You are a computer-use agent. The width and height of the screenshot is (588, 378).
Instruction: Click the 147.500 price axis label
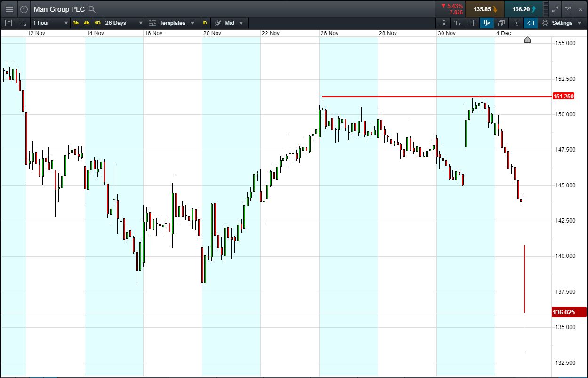click(x=565, y=150)
